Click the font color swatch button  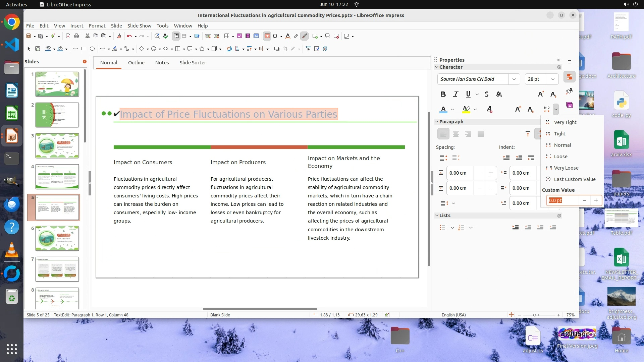[x=443, y=110]
